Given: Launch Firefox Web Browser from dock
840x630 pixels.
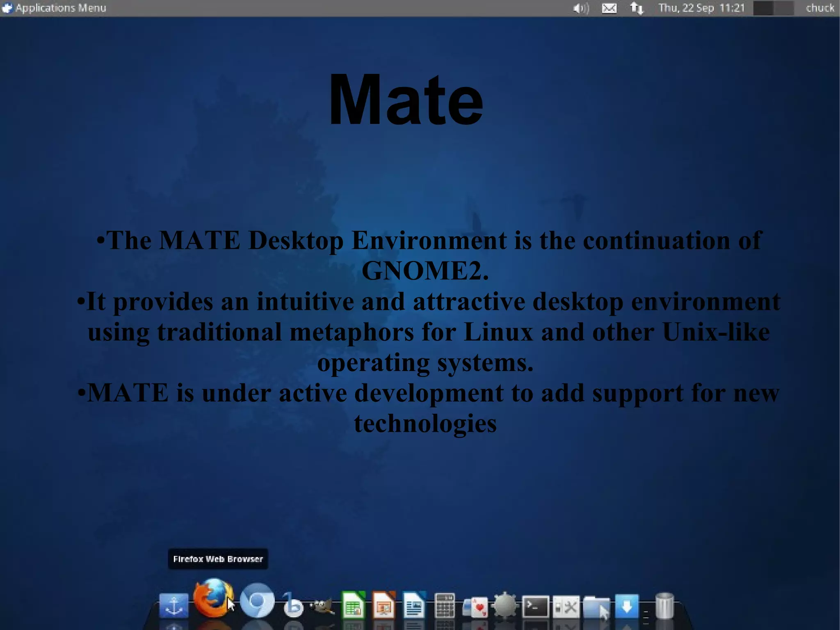Looking at the screenshot, I should [212, 598].
